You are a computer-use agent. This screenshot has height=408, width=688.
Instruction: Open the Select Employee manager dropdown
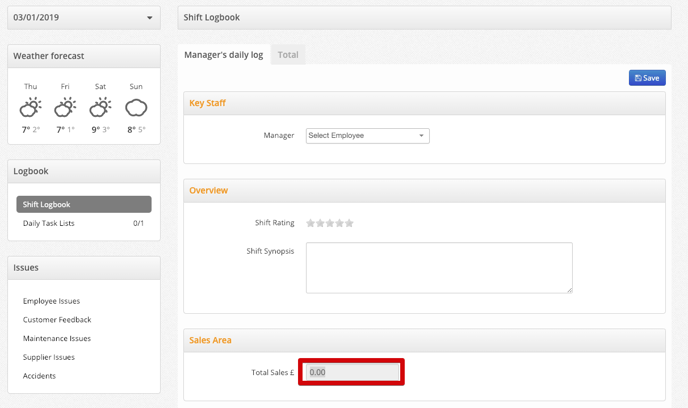[x=368, y=136]
